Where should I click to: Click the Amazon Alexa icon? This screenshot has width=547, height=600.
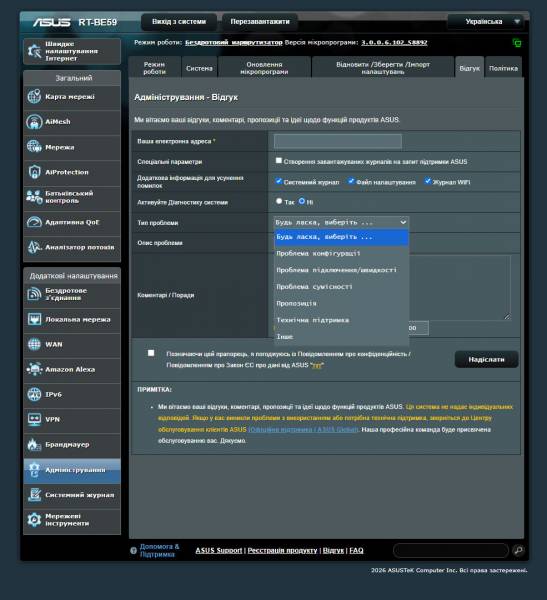tap(34, 369)
